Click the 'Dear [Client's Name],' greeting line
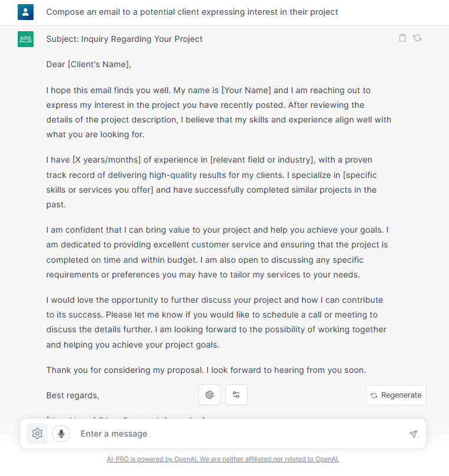This screenshot has height=476, width=449. (89, 64)
